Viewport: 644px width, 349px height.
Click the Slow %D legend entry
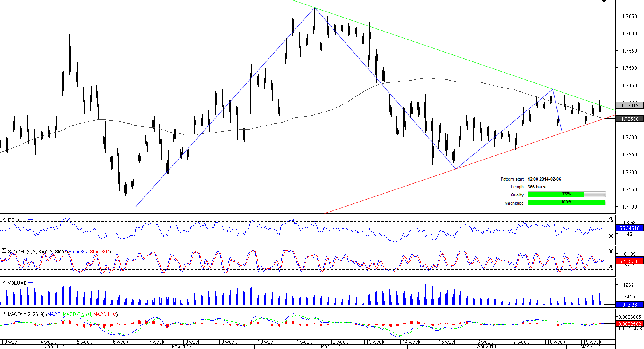click(100, 252)
